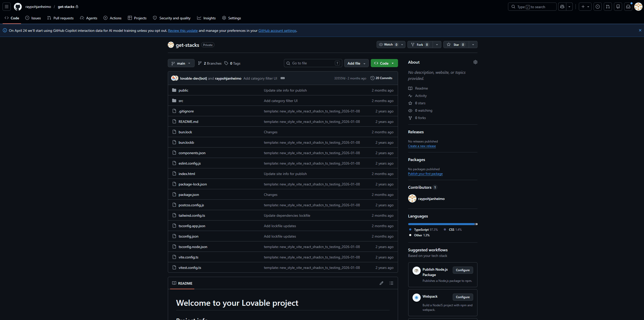
Task: Click the Type / to search box
Action: click(532, 7)
